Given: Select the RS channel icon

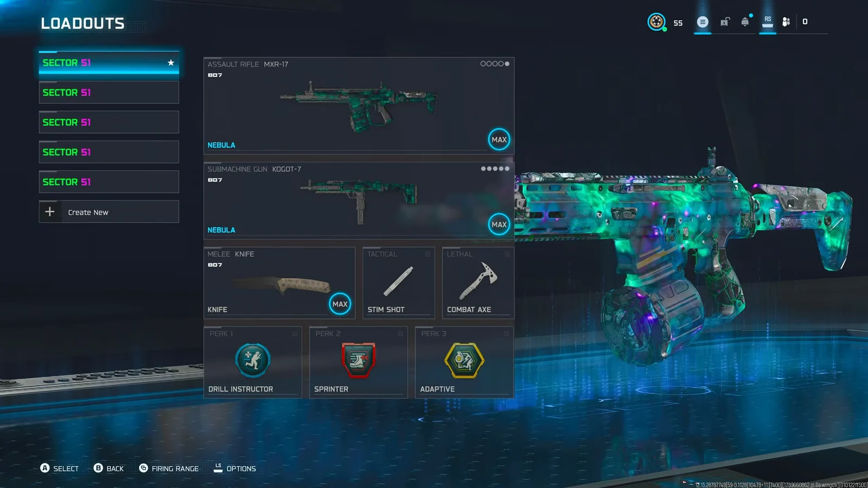Looking at the screenshot, I should pyautogui.click(x=768, y=21).
